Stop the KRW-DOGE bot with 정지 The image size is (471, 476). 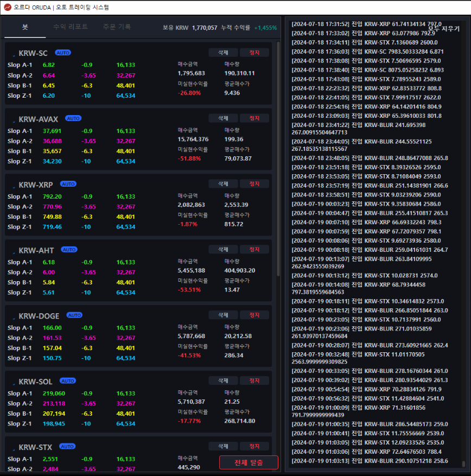(x=254, y=315)
